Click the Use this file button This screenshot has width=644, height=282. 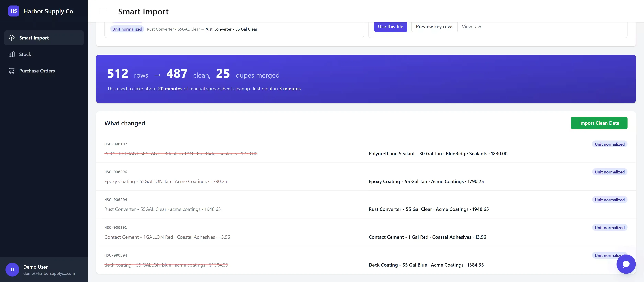point(391,26)
